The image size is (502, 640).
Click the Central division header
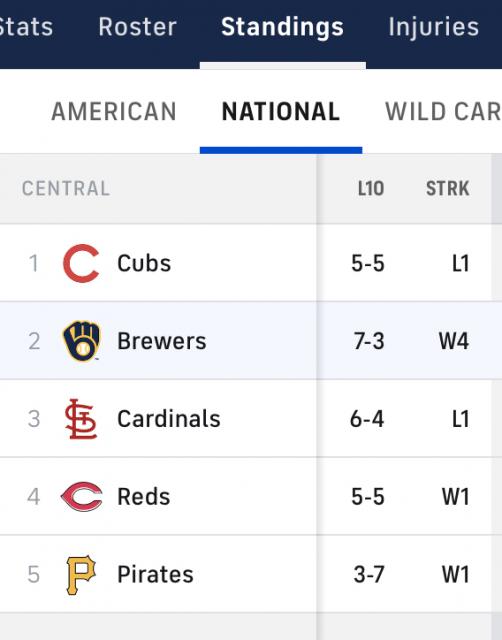pyautogui.click(x=66, y=189)
